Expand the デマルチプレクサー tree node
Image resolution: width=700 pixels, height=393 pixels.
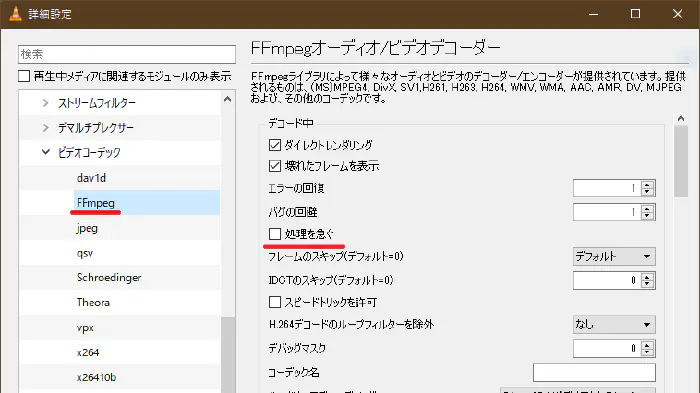pos(45,128)
